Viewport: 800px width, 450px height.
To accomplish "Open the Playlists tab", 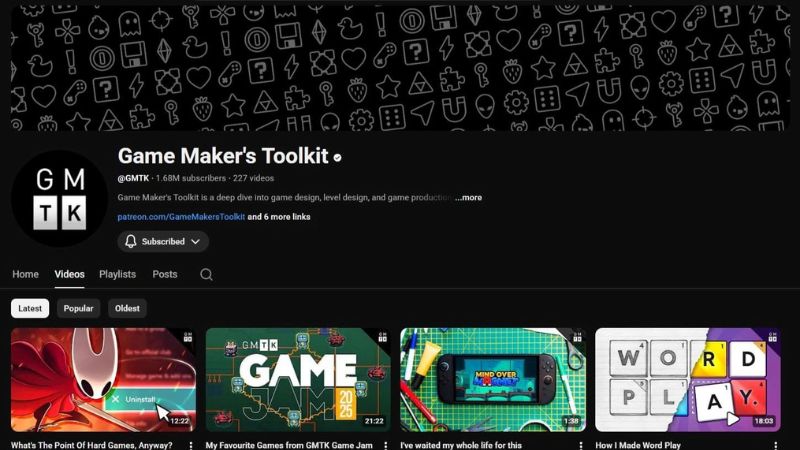I will 117,274.
